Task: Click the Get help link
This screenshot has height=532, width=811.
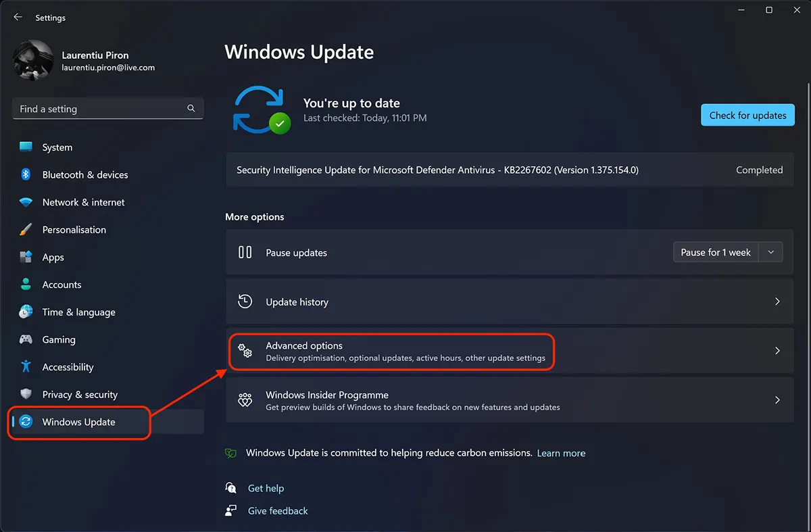Action: click(266, 488)
